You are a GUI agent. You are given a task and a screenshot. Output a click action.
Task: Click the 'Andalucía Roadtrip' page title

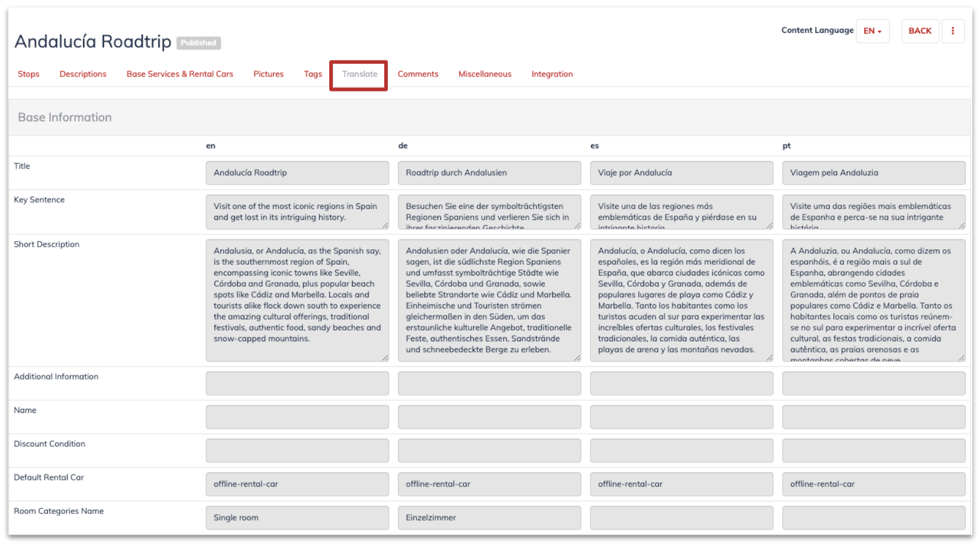(93, 42)
